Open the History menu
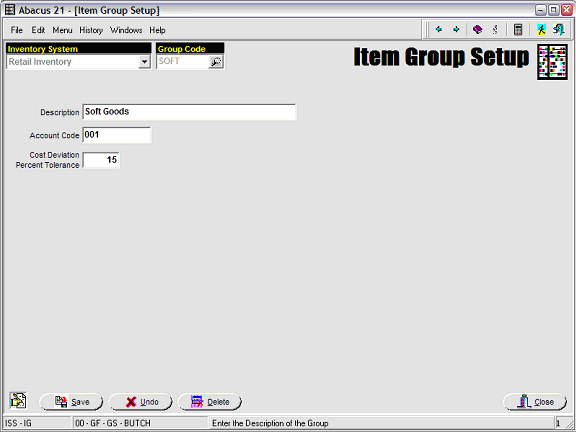Viewport: 576px width, 432px height. (91, 30)
